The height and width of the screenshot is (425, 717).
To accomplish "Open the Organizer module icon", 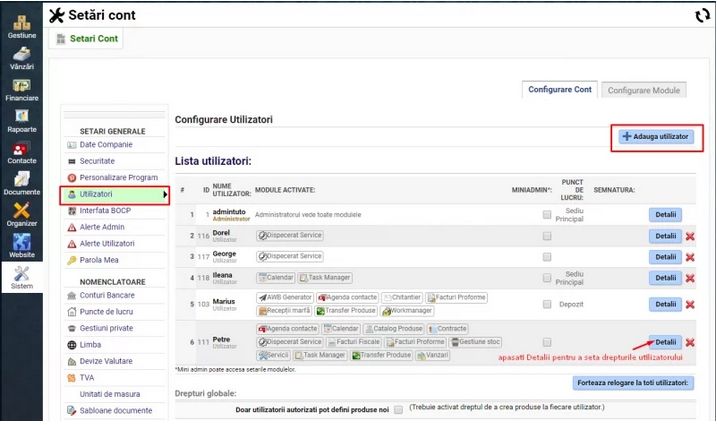I will [x=21, y=214].
